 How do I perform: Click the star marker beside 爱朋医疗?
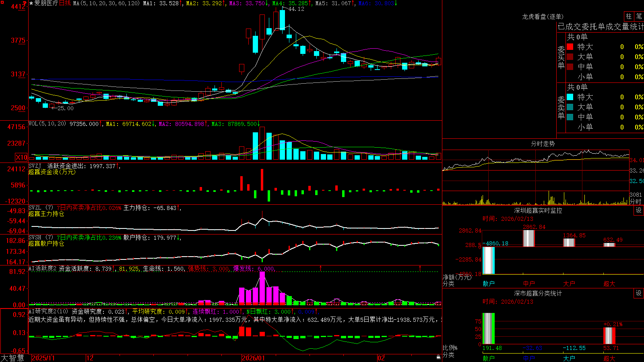(x=31, y=3)
